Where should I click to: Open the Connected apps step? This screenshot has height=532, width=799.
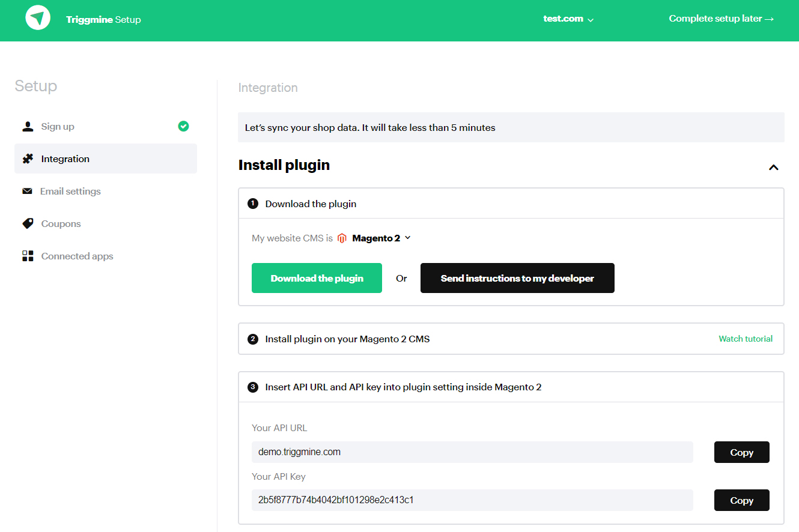[x=106, y=256]
